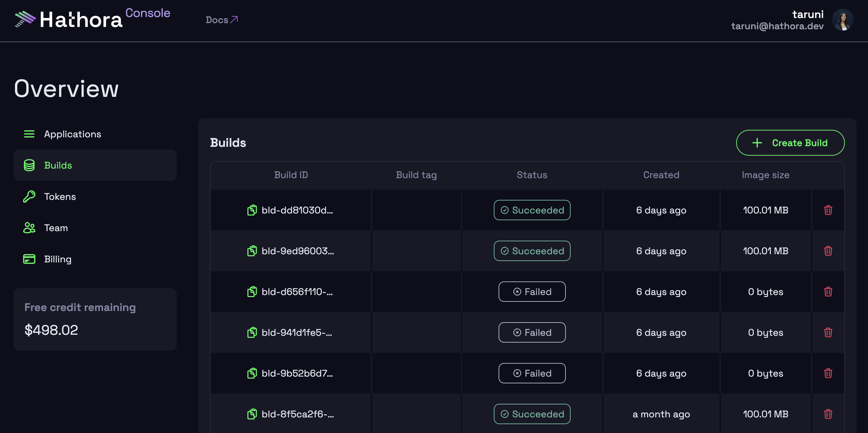Copy build ID bld-9ed96003
The image size is (868, 433).
[x=252, y=251]
